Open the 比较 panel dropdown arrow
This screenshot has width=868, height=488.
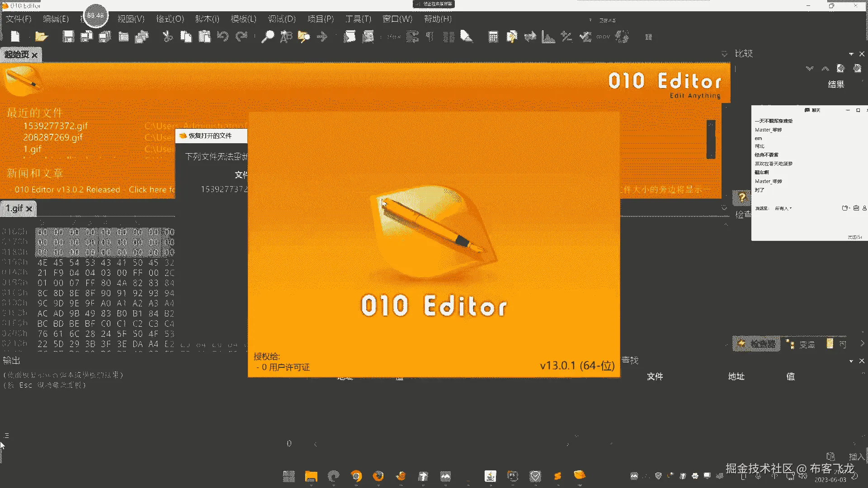point(851,54)
